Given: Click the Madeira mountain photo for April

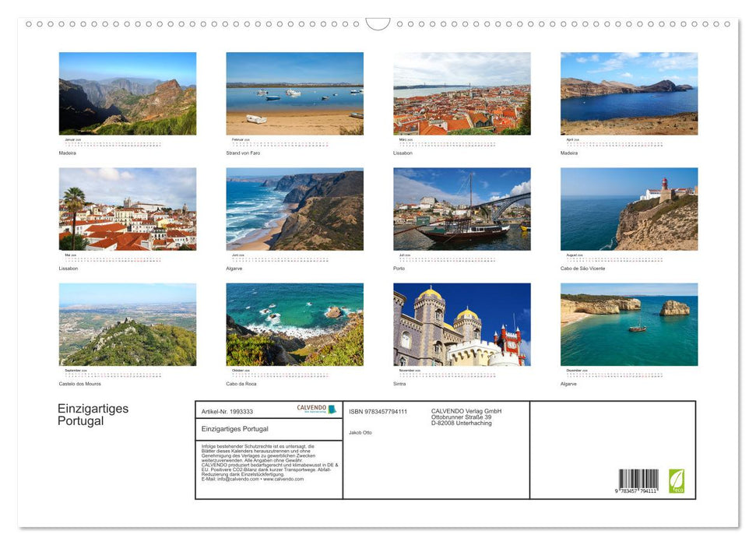Looking at the screenshot, I should click(x=629, y=93).
